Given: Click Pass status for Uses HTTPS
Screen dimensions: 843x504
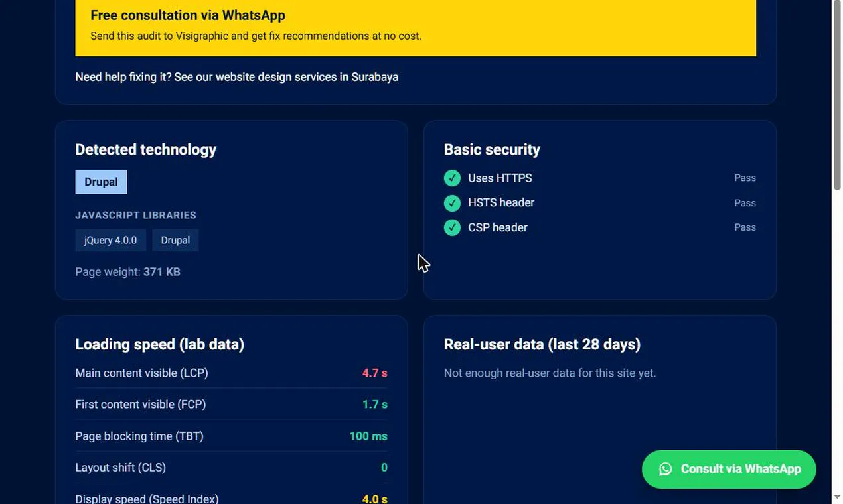Looking at the screenshot, I should (745, 178).
